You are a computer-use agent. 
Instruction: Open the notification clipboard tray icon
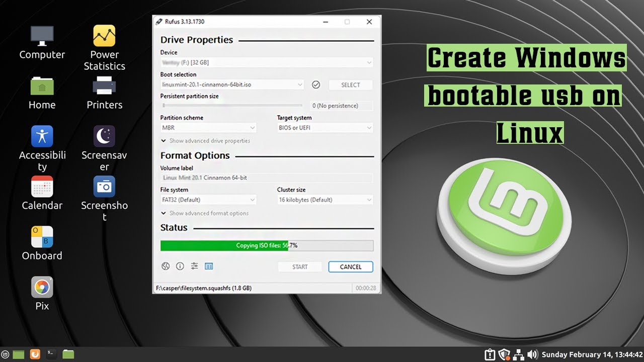tap(490, 354)
